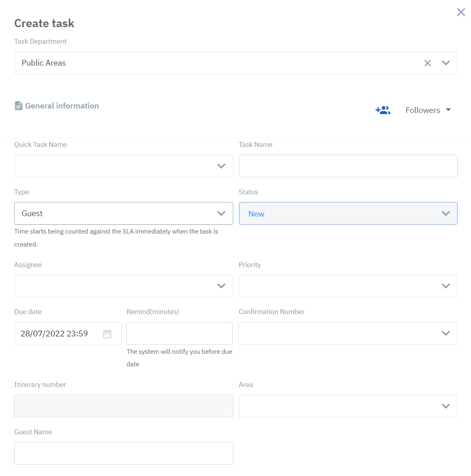Open the Confirmation Number dropdown
The height and width of the screenshot is (476, 471).
445,334
